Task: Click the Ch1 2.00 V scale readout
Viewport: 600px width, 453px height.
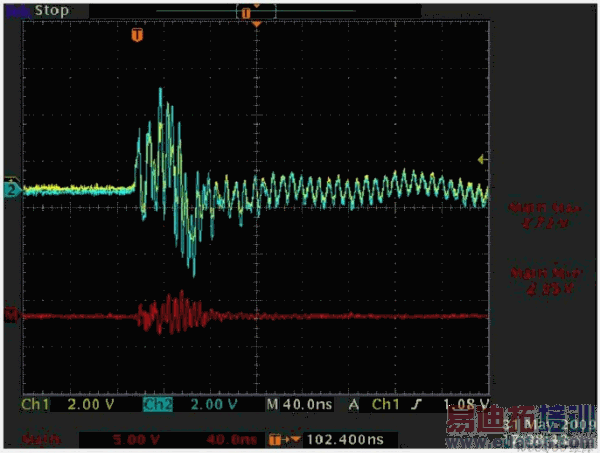Action: (x=91, y=404)
